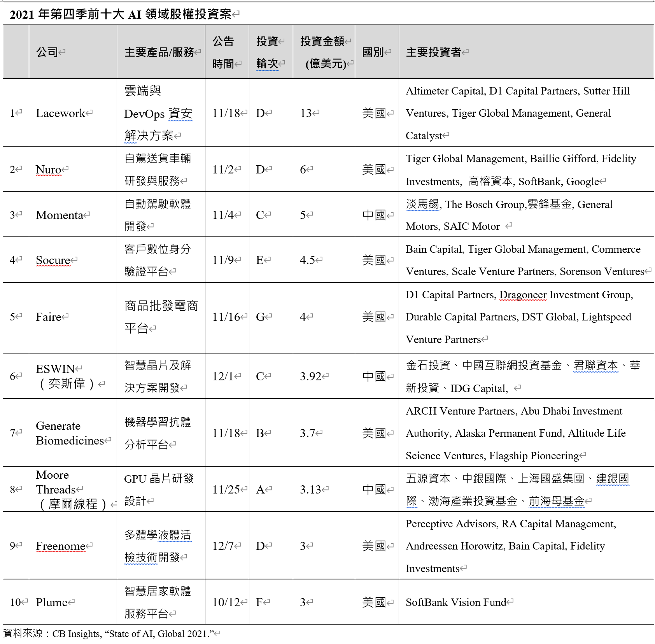Click the announcement date 11/16
The width and height of the screenshot is (655, 644).
click(226, 317)
